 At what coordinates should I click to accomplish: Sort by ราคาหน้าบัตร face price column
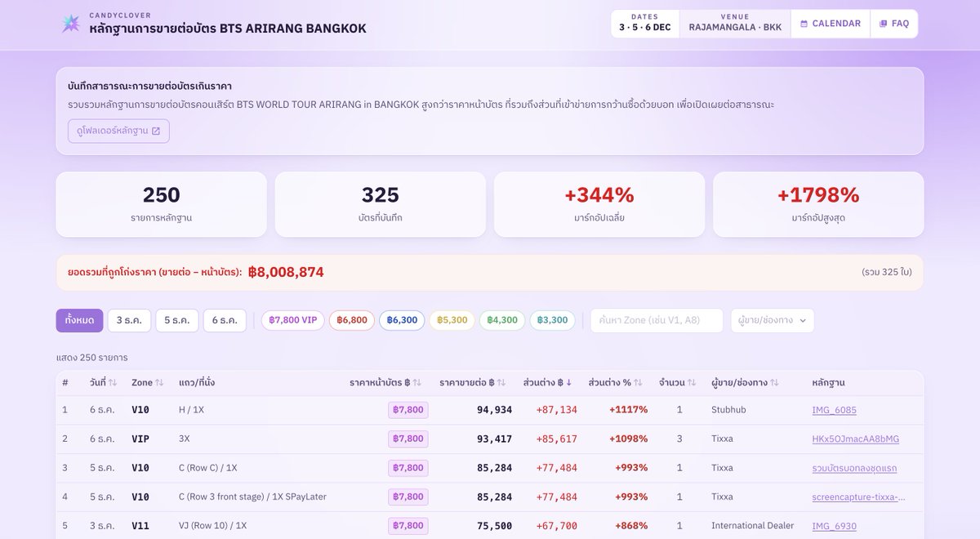click(x=385, y=382)
